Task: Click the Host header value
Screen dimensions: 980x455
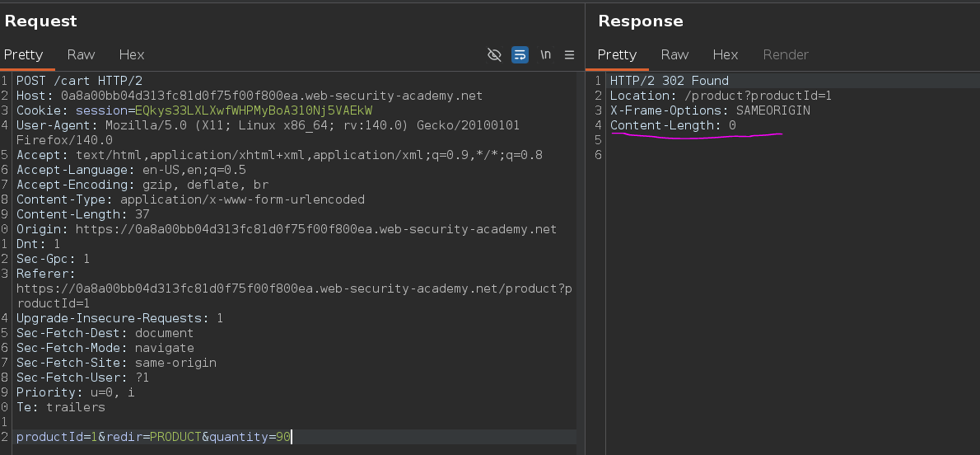Action: (272, 96)
